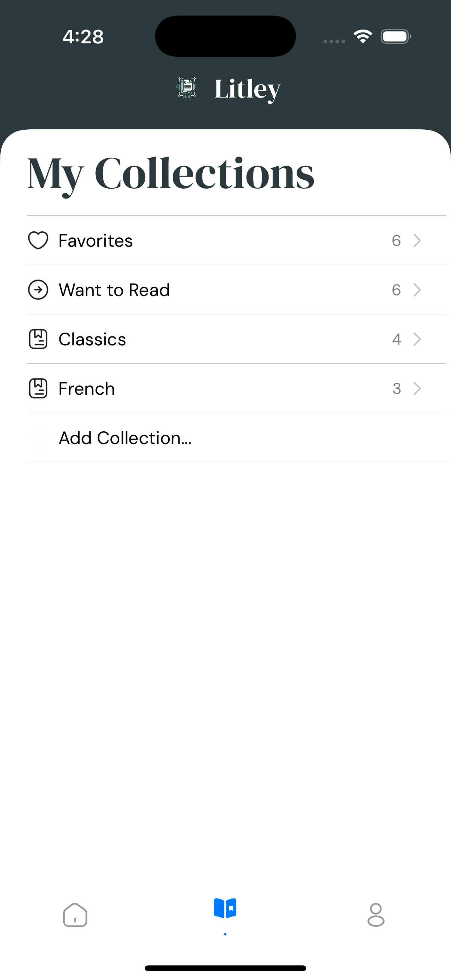Viewport: 451px width, 980px height.
Task: Tap the Favorites heart icon
Action: [x=38, y=240]
